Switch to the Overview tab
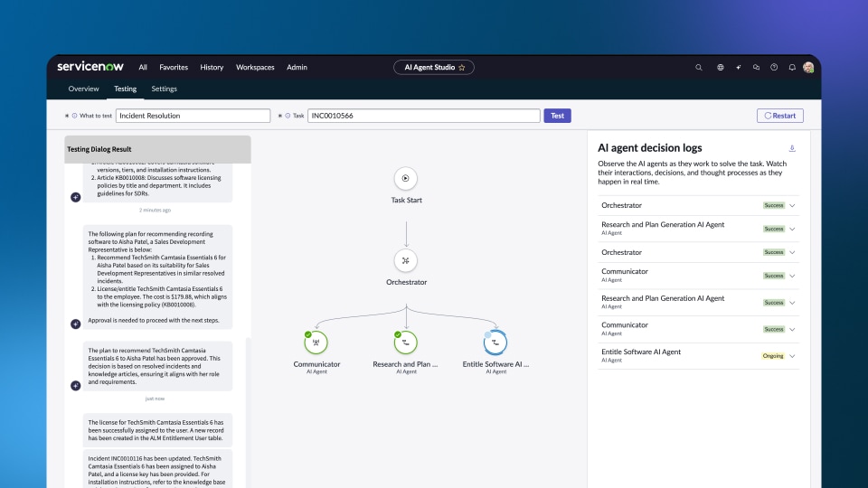This screenshot has height=488, width=868. point(83,89)
